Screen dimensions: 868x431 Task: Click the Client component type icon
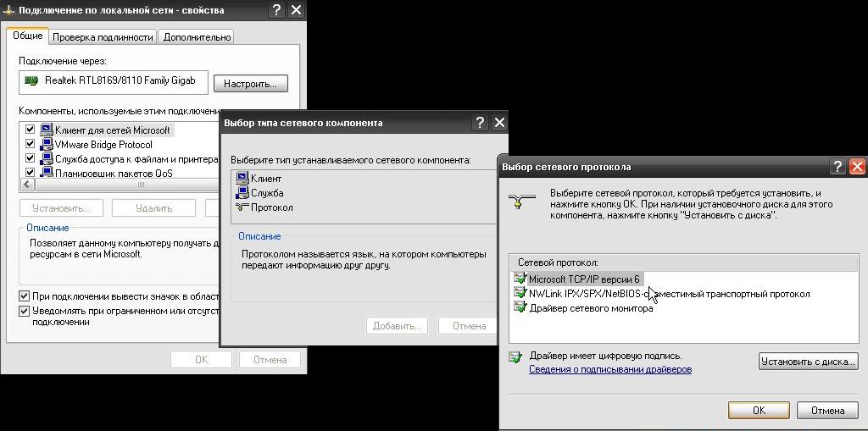pos(242,179)
